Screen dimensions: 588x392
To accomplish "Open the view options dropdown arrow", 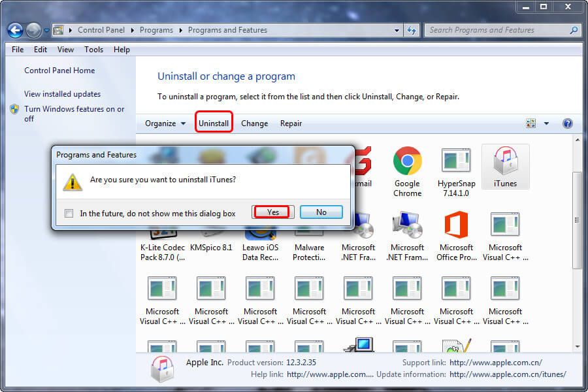I will coord(546,123).
